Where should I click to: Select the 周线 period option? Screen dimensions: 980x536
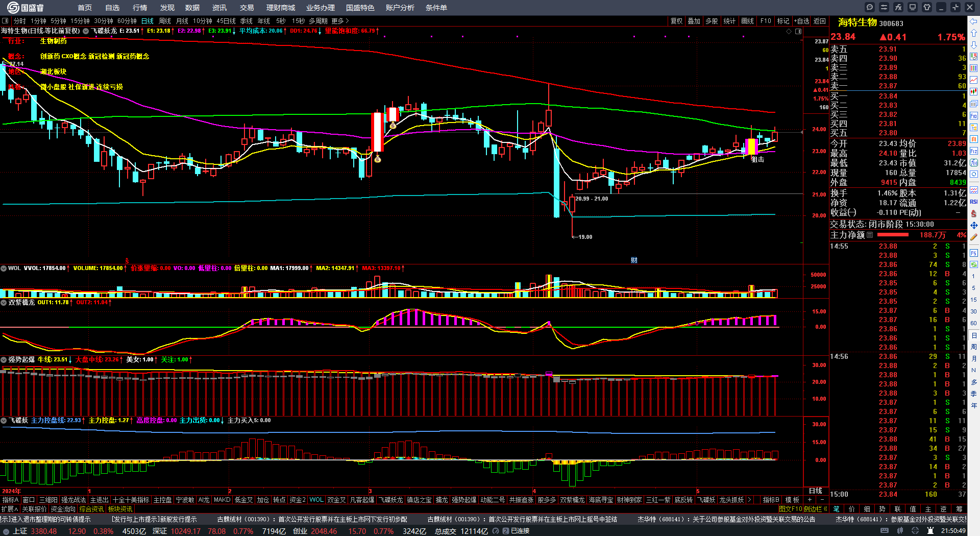pyautogui.click(x=165, y=21)
